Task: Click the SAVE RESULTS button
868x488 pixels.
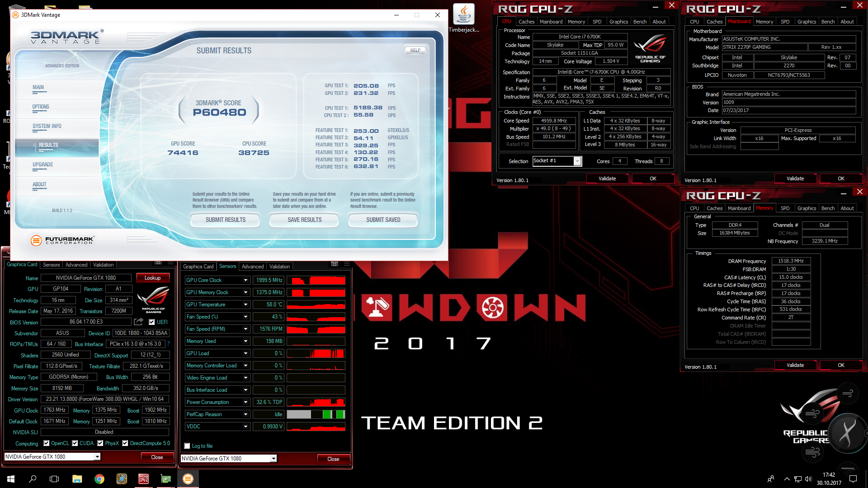Action: [305, 220]
